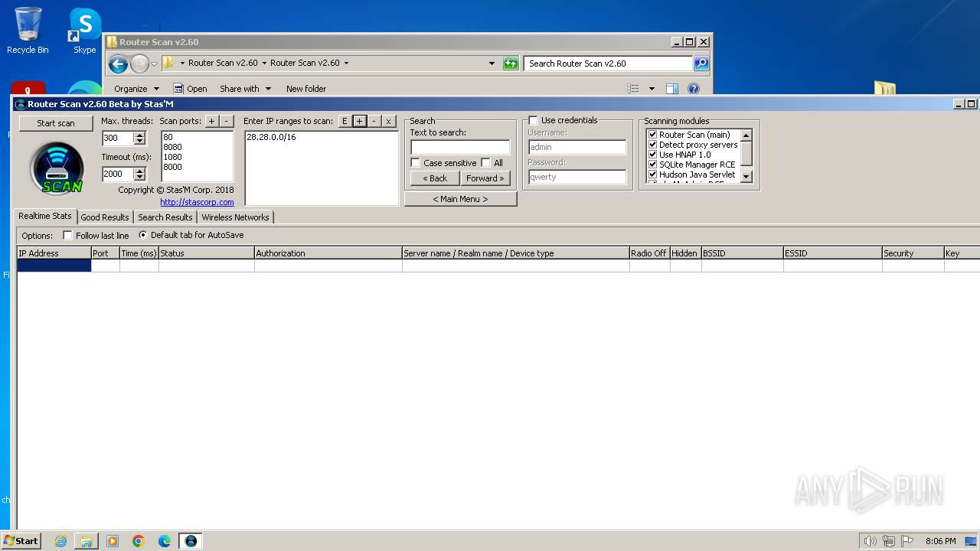Toggle SQLite Manager RCE module checkbox

point(653,165)
